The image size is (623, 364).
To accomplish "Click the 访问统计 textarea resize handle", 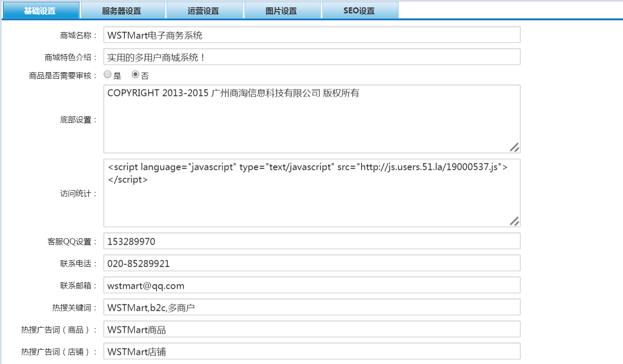I will tap(514, 221).
